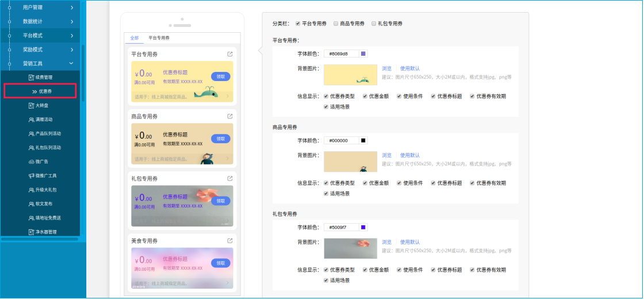The height and width of the screenshot is (299, 644).
Task: Click the sidebar horizontal scrollbar
Action: [40, 239]
